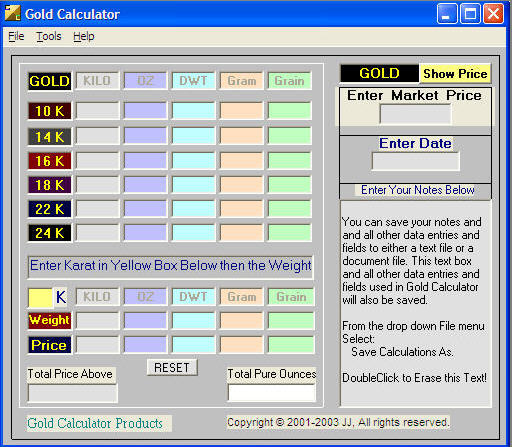Click the 14 K Grain field
The width and height of the screenshot is (512, 447).
(289, 136)
